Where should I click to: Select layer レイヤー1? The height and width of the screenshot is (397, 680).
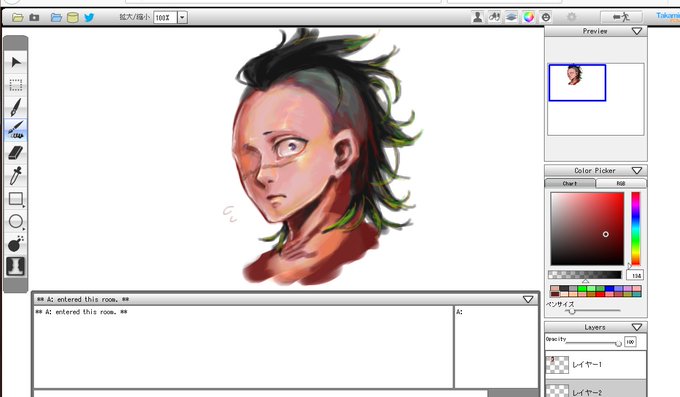point(596,365)
